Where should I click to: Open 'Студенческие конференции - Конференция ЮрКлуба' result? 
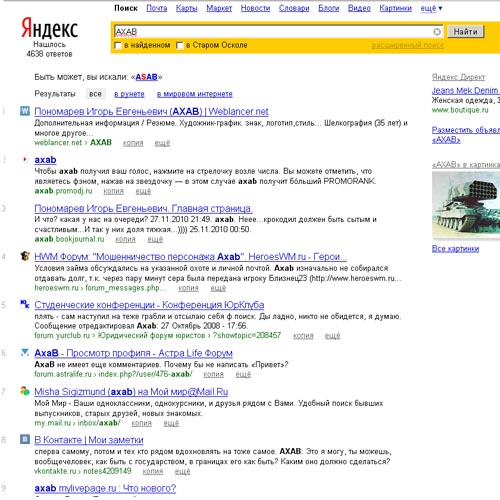tap(149, 305)
